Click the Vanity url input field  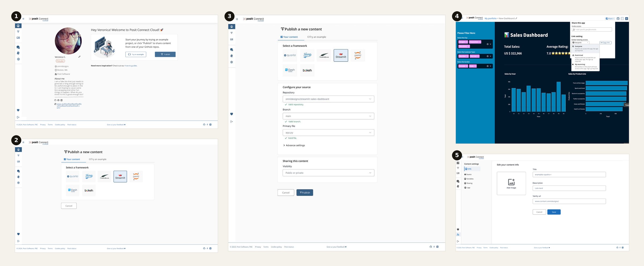pyautogui.click(x=569, y=201)
